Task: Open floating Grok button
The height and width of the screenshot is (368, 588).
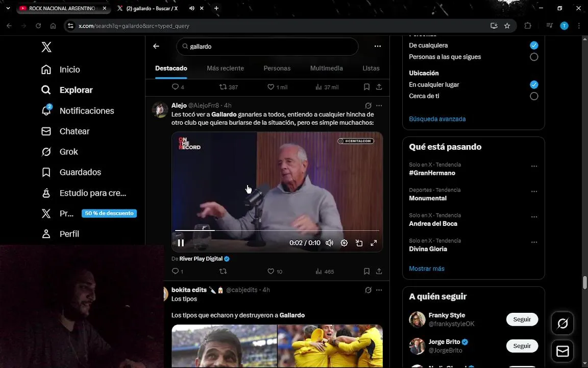Action: click(562, 324)
